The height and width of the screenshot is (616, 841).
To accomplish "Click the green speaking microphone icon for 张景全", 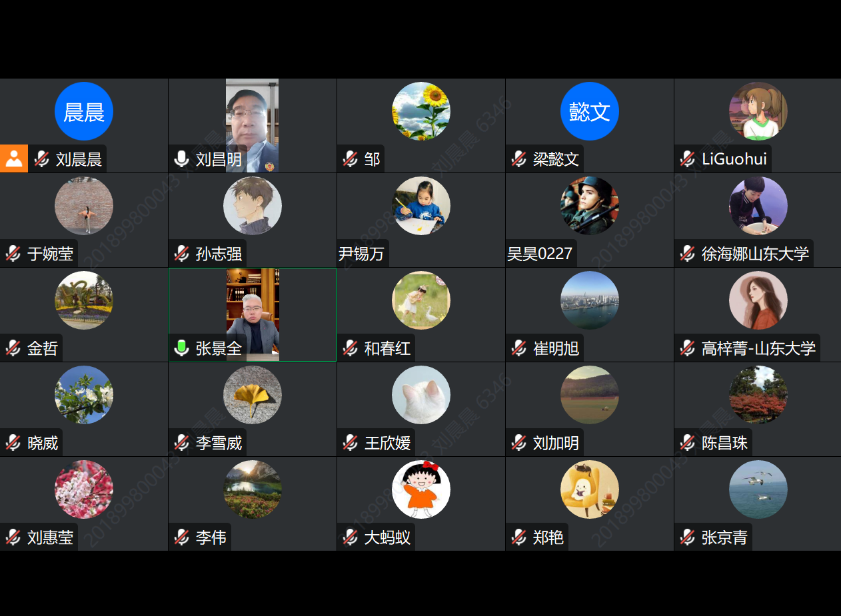I will point(181,348).
